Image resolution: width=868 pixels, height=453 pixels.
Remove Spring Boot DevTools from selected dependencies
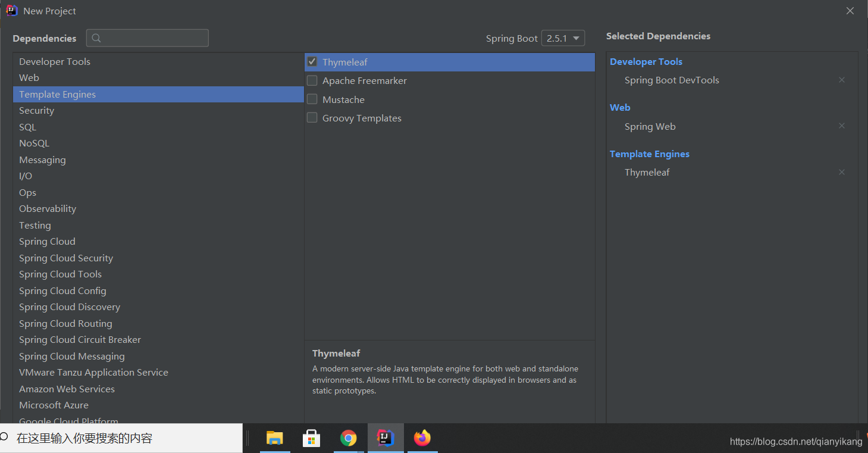tap(842, 80)
